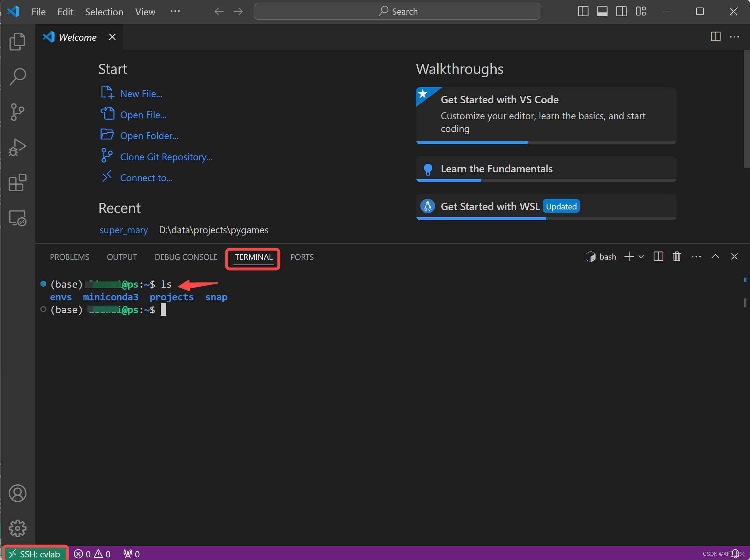
Task: Switch to the DEBUG CONSOLE tab
Action: pyautogui.click(x=186, y=257)
